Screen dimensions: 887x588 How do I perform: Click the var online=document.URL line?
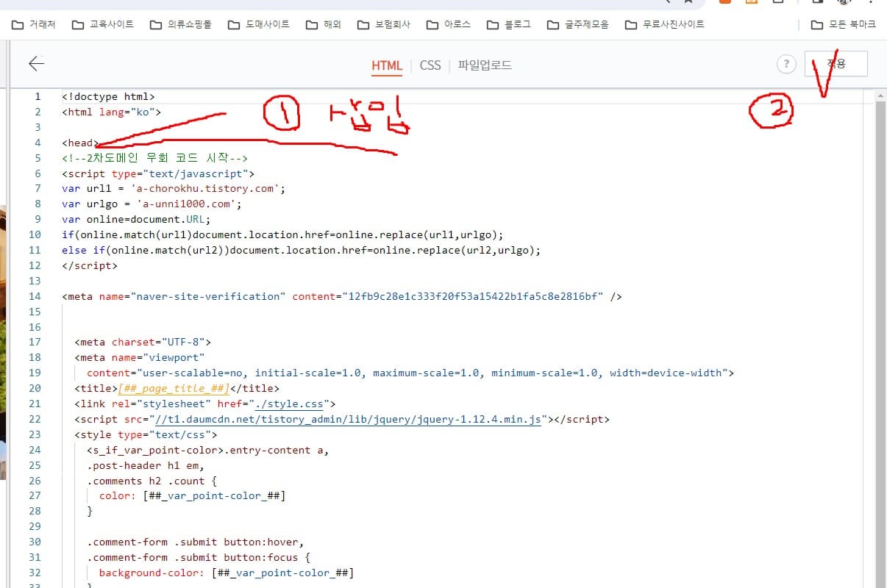(x=136, y=219)
